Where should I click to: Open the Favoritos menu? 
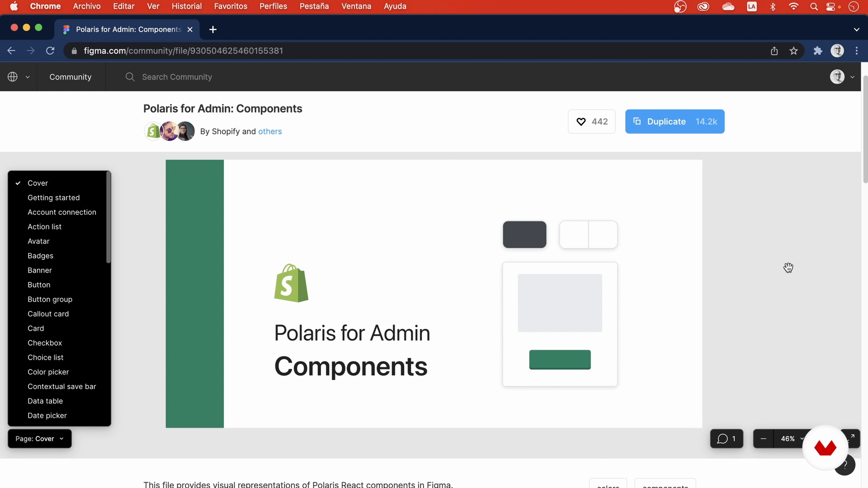(x=231, y=6)
